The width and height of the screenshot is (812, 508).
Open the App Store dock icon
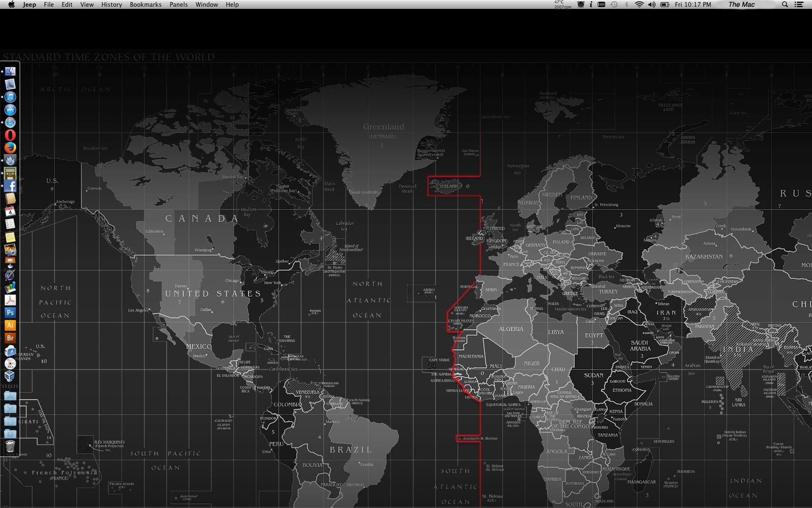(x=10, y=110)
